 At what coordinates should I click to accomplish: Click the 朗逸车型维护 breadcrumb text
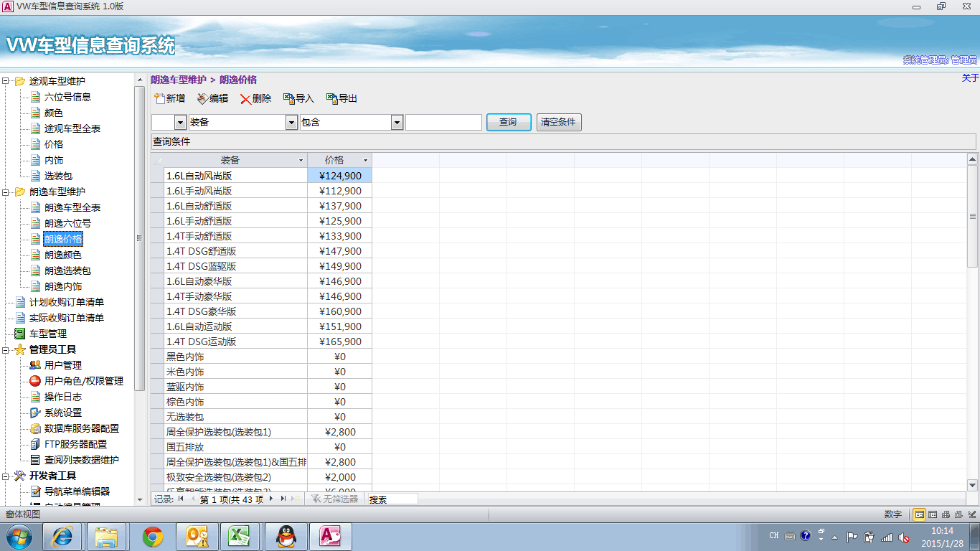click(x=179, y=80)
